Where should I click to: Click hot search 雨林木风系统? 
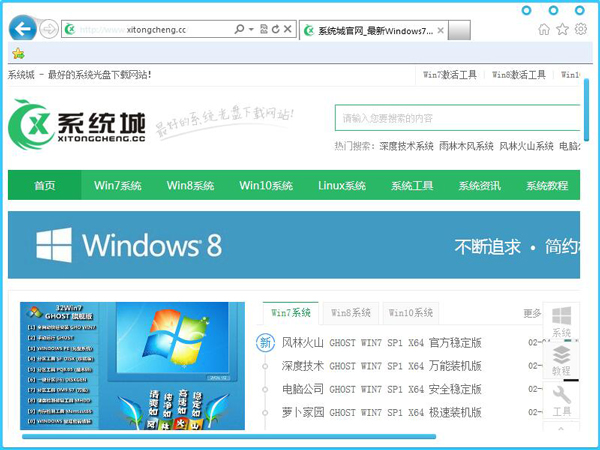click(x=466, y=146)
